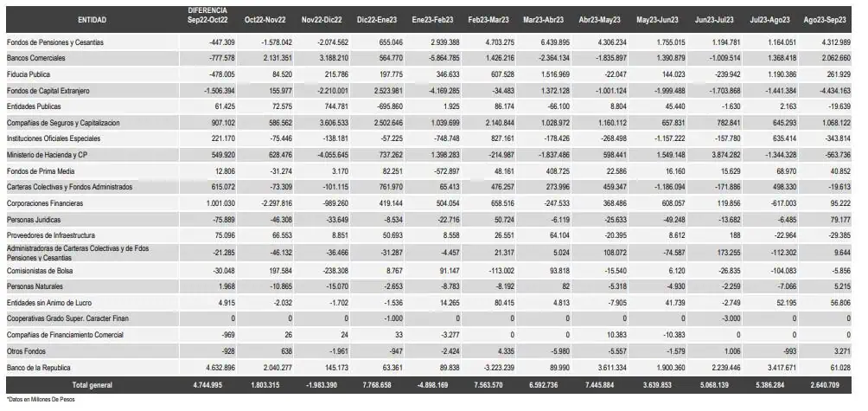Select the DIFERENCIA Sep22-Oct22 header cell
868x411 pixels.
(x=207, y=15)
